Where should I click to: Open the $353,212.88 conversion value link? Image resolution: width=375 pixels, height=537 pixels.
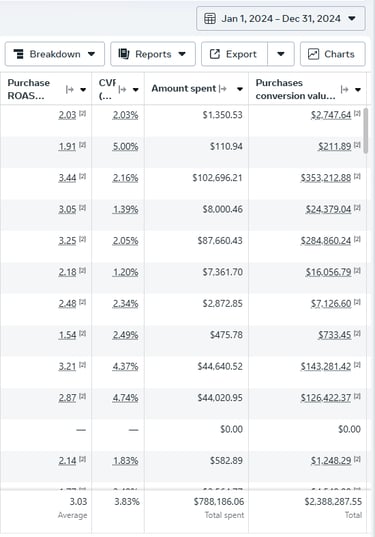tap(326, 178)
